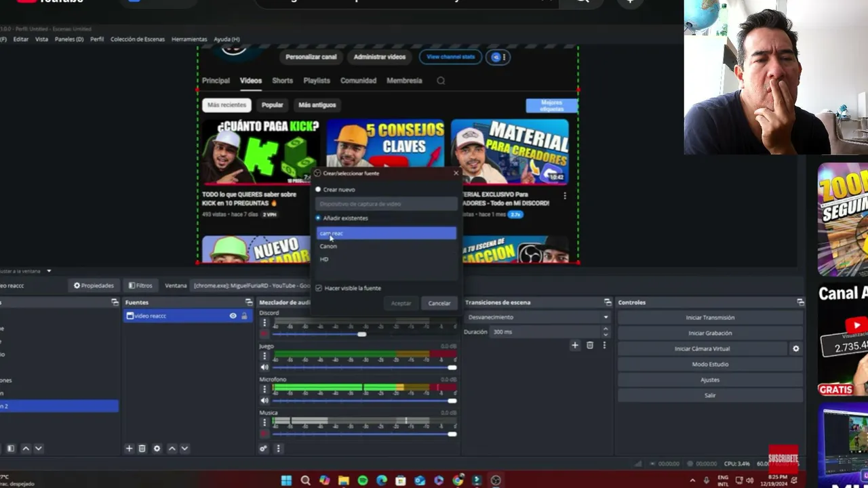Increase transition duration with up arrow
The image size is (868, 488).
point(606,329)
